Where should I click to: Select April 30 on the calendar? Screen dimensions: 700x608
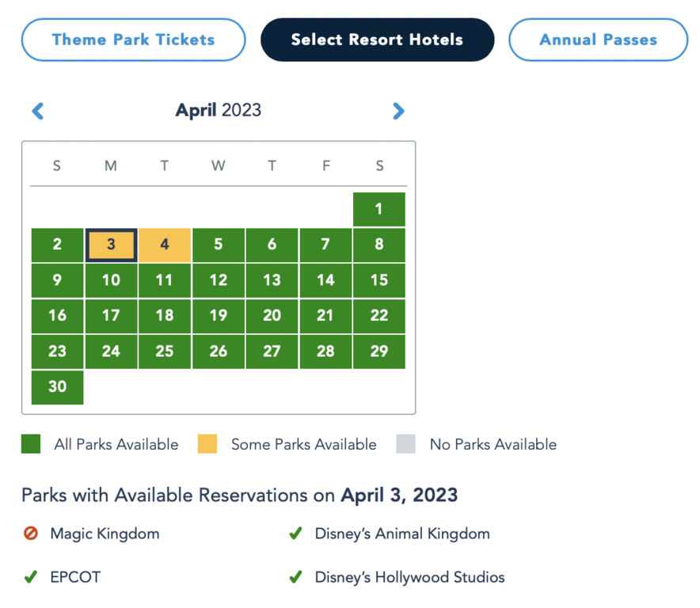57,387
